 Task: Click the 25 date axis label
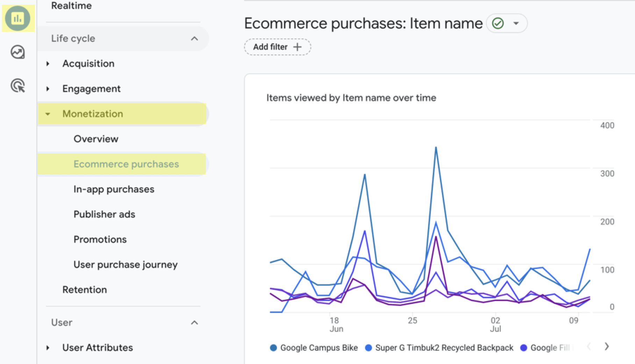click(x=413, y=320)
